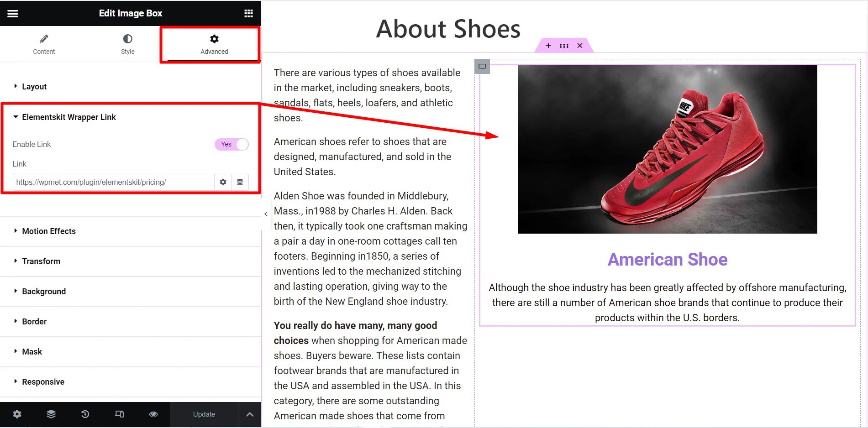
Task: Switch to the Content tab
Action: pos(44,44)
